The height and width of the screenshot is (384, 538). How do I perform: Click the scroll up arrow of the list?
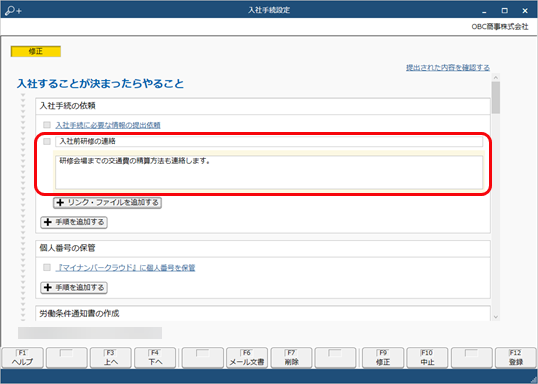495,77
